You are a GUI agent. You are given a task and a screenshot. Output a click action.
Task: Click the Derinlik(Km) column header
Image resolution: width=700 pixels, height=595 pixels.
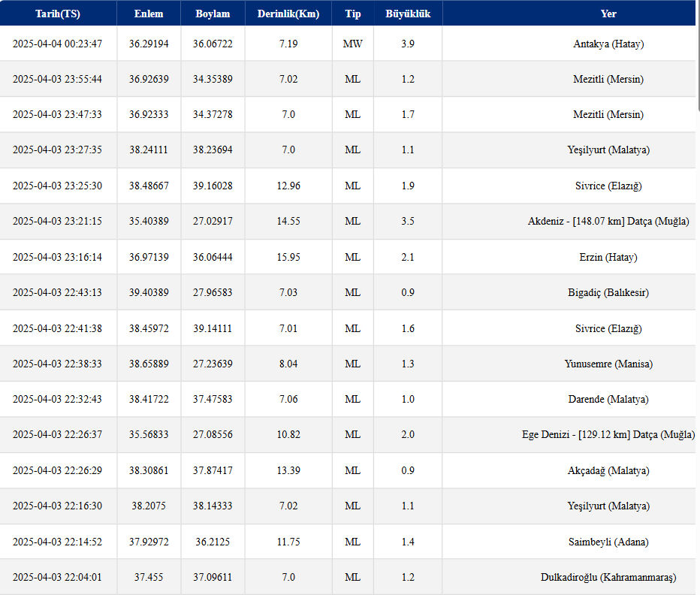click(x=288, y=14)
